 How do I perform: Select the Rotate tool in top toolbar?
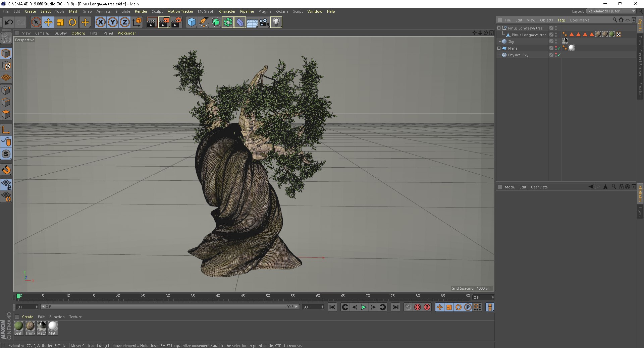tap(72, 22)
